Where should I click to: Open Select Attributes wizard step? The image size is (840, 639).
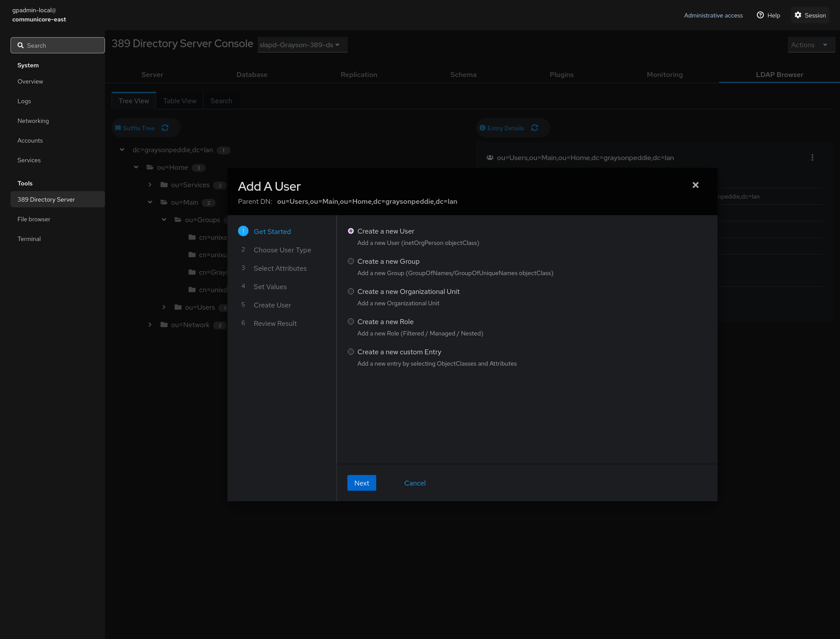(x=280, y=268)
